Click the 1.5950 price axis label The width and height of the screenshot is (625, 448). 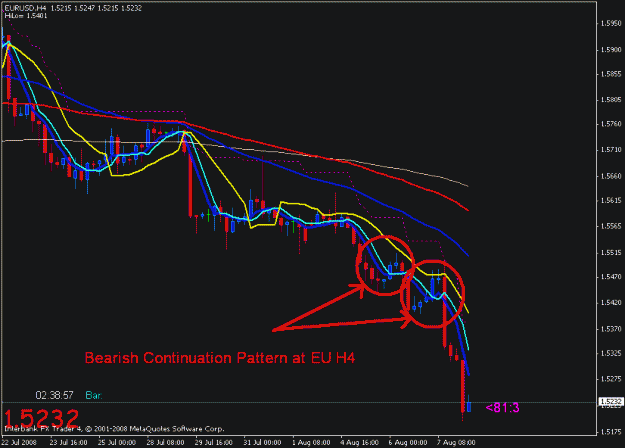click(x=611, y=24)
